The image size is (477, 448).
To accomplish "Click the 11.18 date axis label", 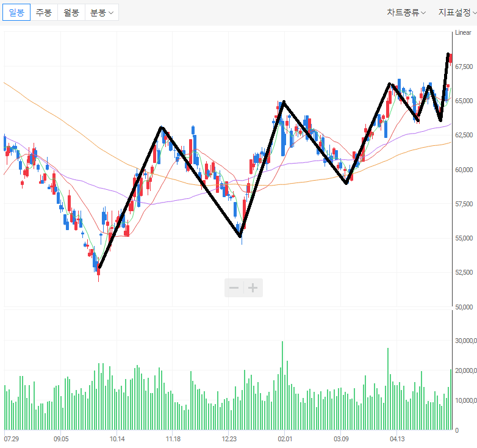I will click(173, 439).
